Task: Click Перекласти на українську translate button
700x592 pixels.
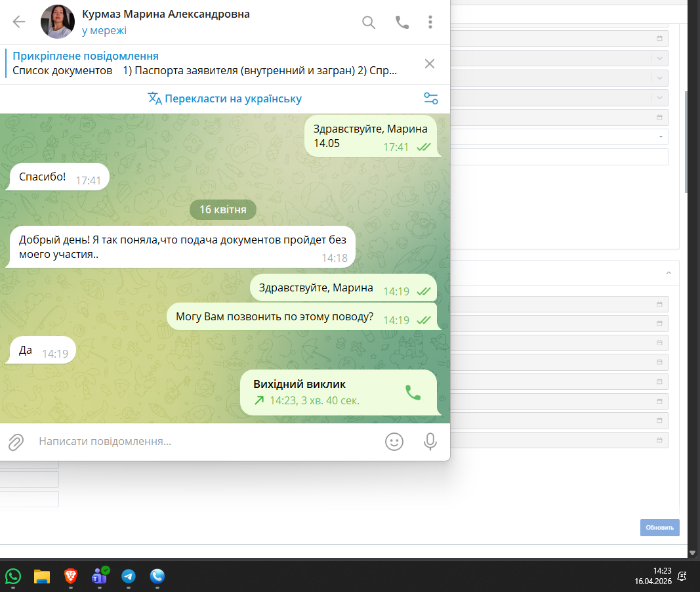Action: [x=225, y=98]
